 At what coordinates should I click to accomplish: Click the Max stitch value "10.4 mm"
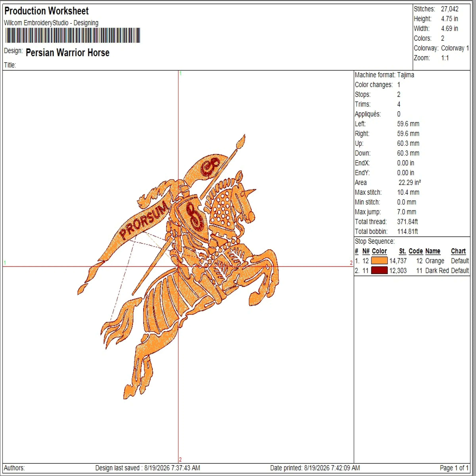408,192
